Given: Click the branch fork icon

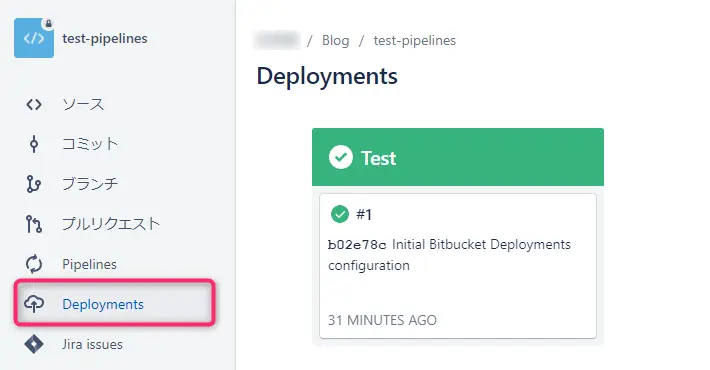Looking at the screenshot, I should point(34,184).
